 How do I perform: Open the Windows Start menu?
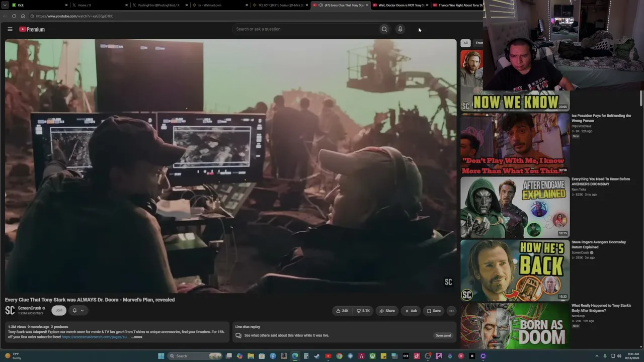click(x=161, y=356)
